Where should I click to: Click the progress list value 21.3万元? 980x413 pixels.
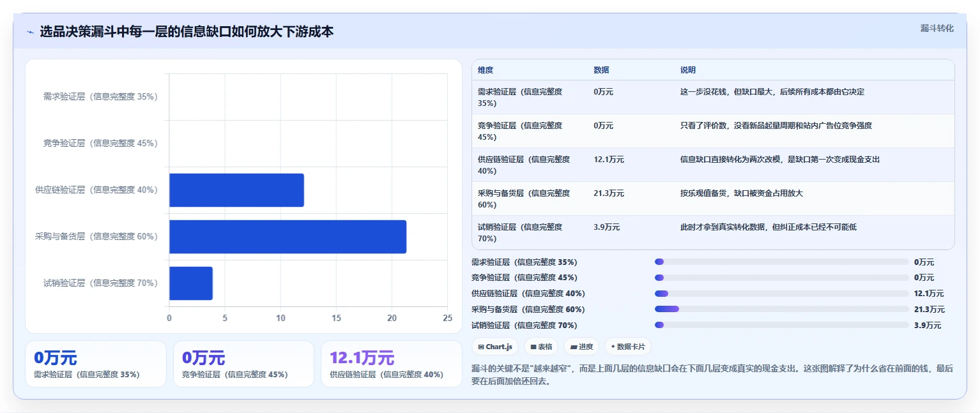(x=930, y=310)
